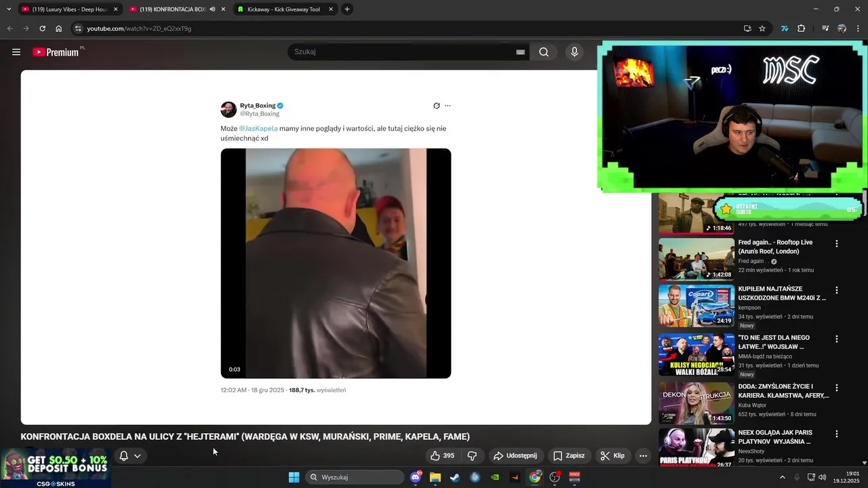Click kempson channel name

pos(750,308)
